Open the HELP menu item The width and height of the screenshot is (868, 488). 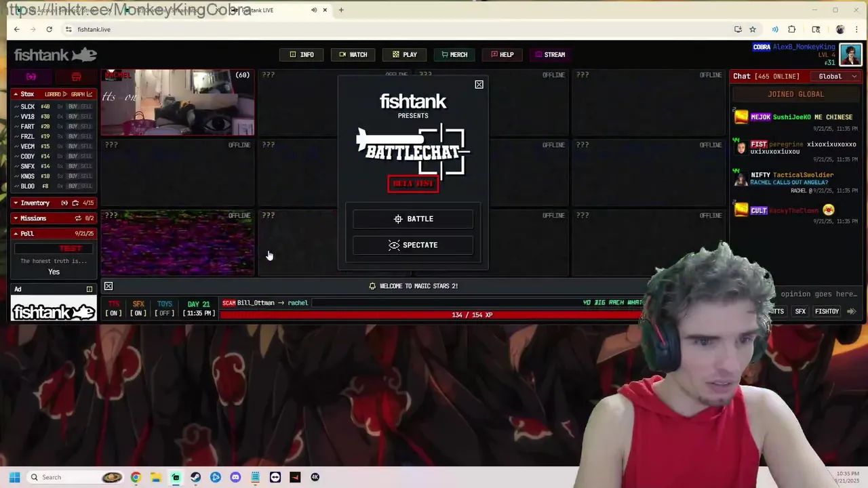point(502,55)
